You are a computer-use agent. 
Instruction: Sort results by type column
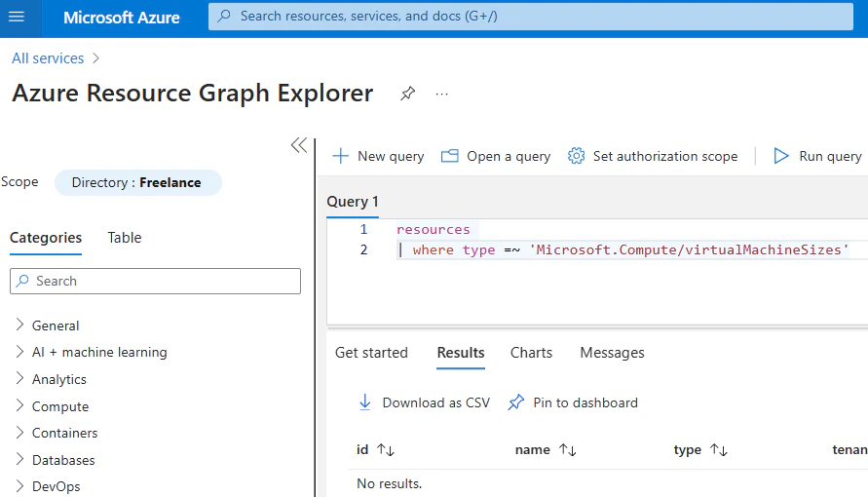(x=700, y=450)
